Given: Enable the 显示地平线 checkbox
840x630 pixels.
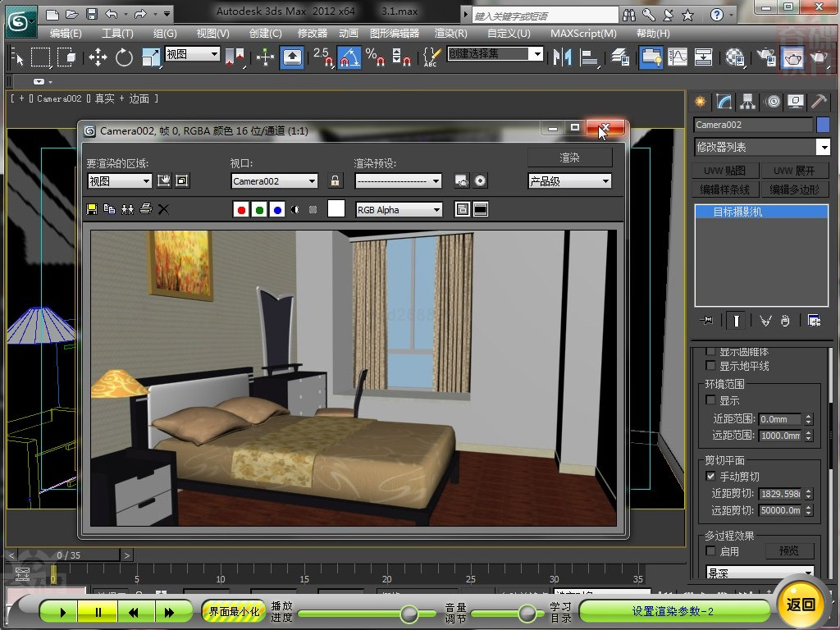Looking at the screenshot, I should pyautogui.click(x=710, y=367).
